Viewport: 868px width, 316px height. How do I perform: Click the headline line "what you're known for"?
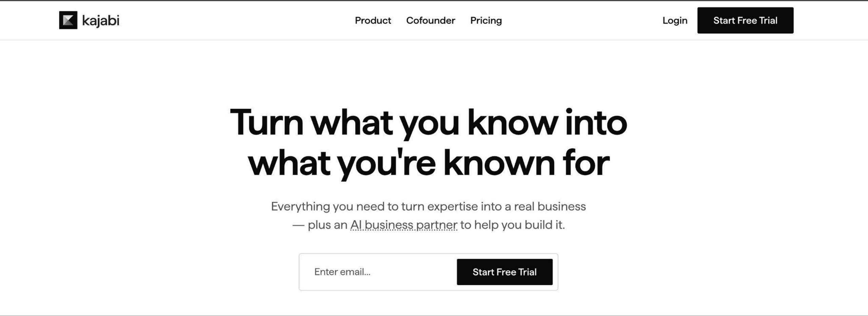(428, 163)
